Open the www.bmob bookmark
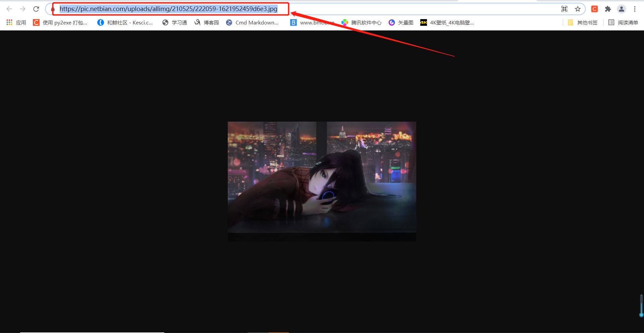The image size is (644, 333). [x=312, y=22]
